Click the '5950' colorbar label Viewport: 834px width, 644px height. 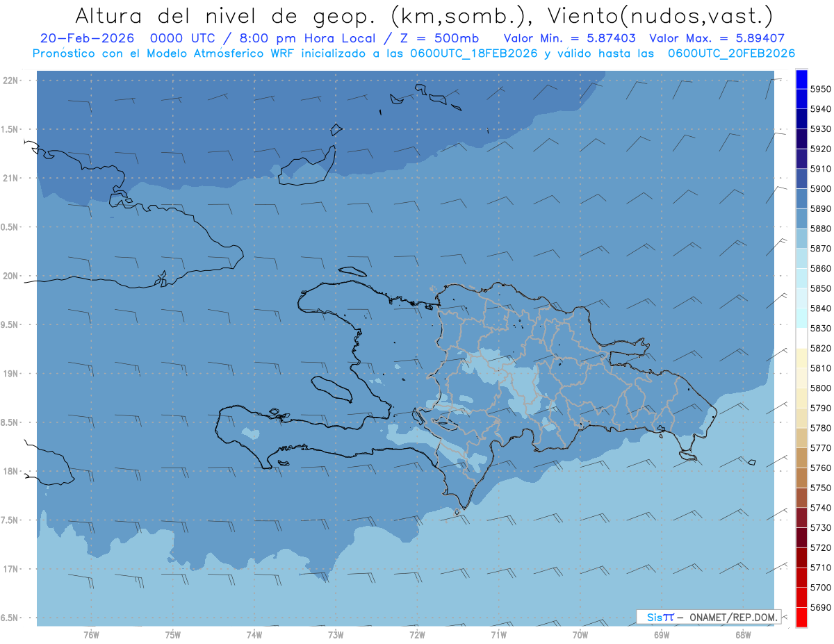pyautogui.click(x=821, y=89)
